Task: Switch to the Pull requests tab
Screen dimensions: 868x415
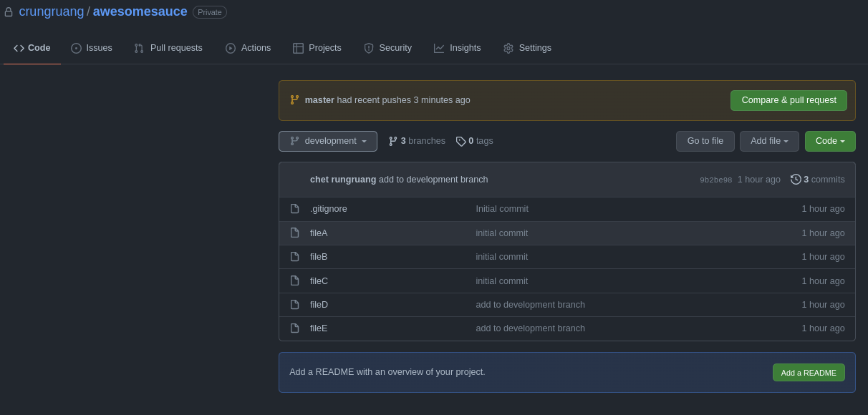Action: tap(168, 48)
